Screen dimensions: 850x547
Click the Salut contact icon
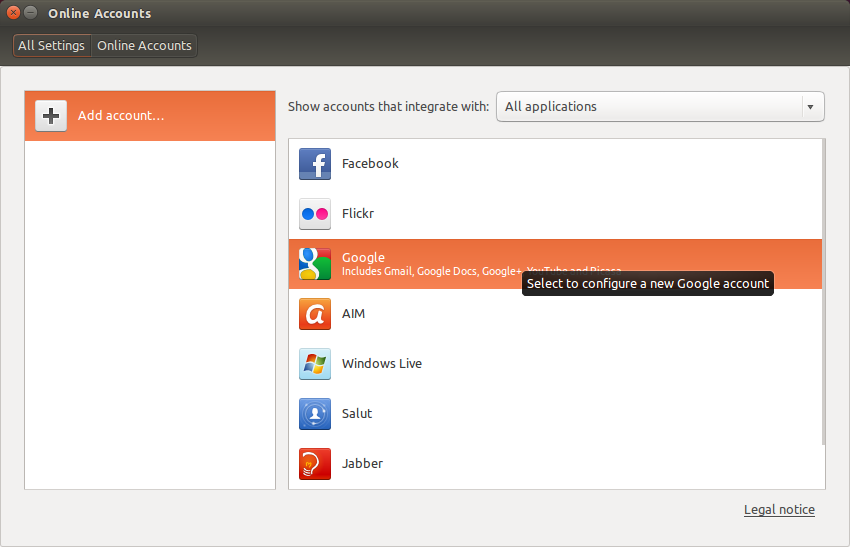coord(314,414)
